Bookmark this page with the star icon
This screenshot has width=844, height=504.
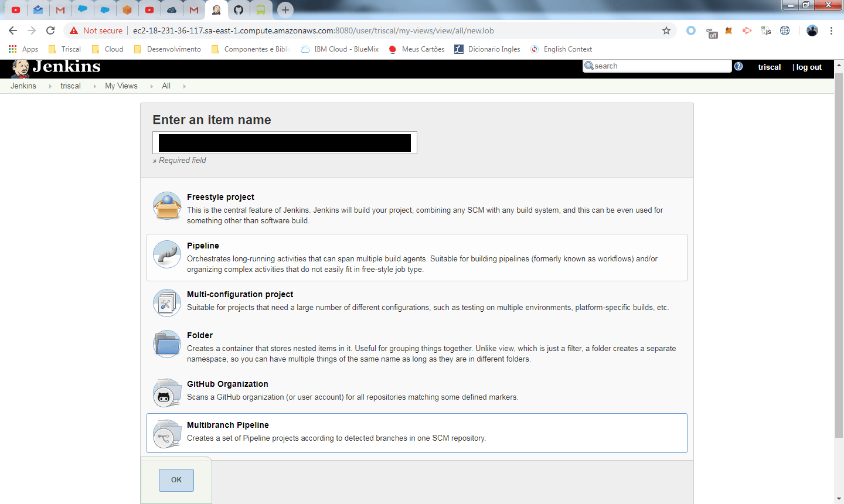click(x=666, y=30)
